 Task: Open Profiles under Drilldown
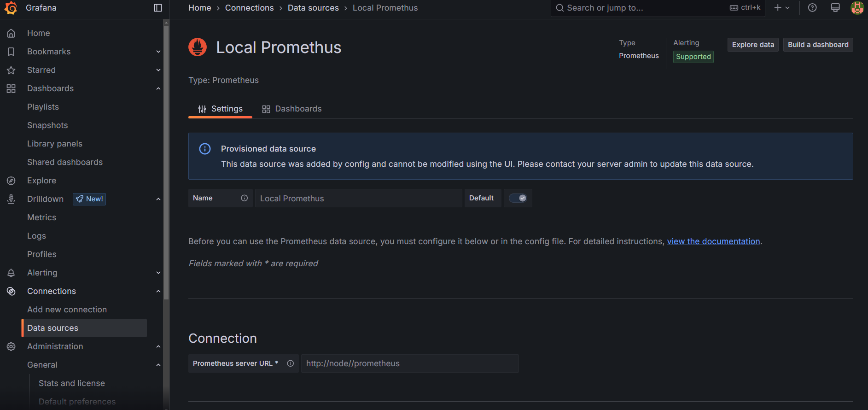coord(41,254)
